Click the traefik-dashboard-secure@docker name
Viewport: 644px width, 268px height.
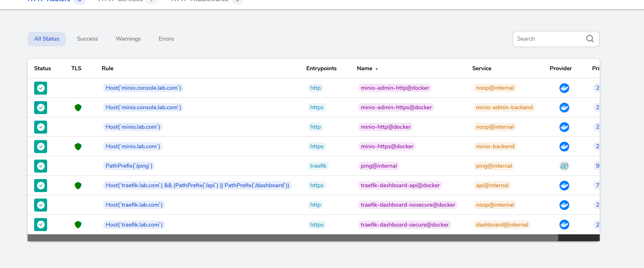(405, 225)
